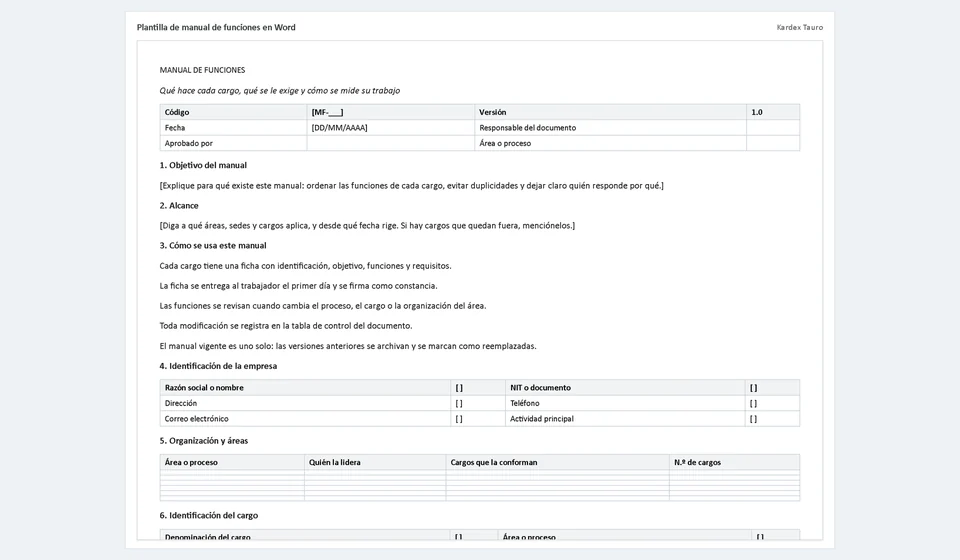The height and width of the screenshot is (560, 960).
Task: Select the 'Versión' header cell
Action: pos(610,112)
